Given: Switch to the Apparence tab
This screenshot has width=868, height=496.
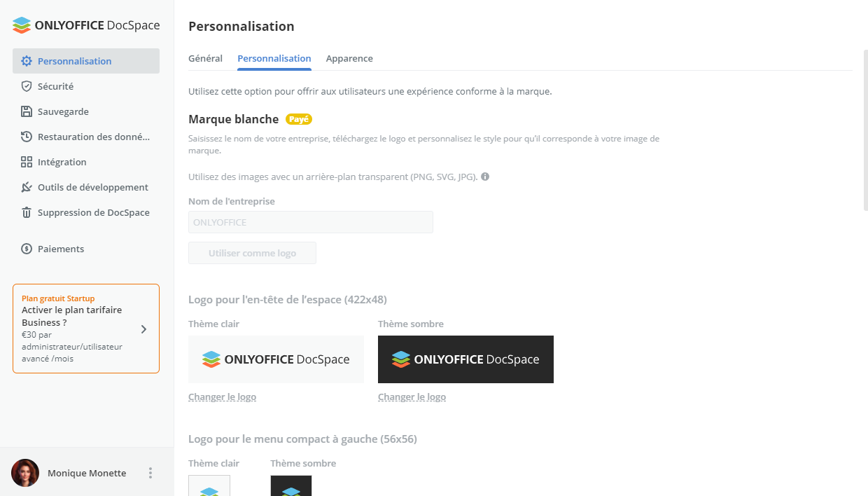Looking at the screenshot, I should (x=349, y=58).
